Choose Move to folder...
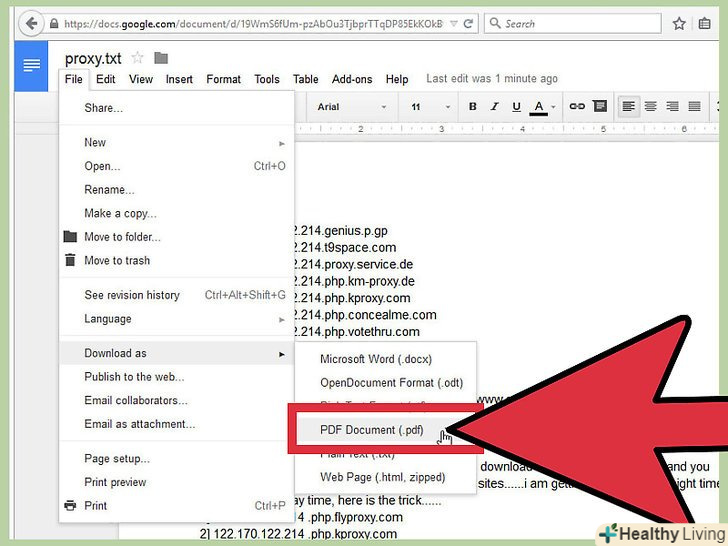The height and width of the screenshot is (546, 728). [x=176, y=237]
